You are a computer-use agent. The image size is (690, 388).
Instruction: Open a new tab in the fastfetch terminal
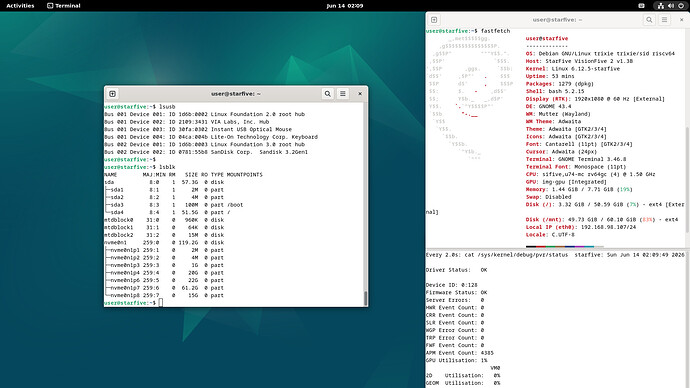(434, 20)
